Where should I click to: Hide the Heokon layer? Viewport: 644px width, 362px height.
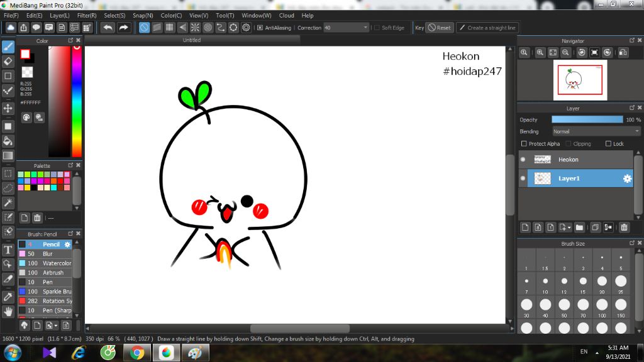coord(523,159)
